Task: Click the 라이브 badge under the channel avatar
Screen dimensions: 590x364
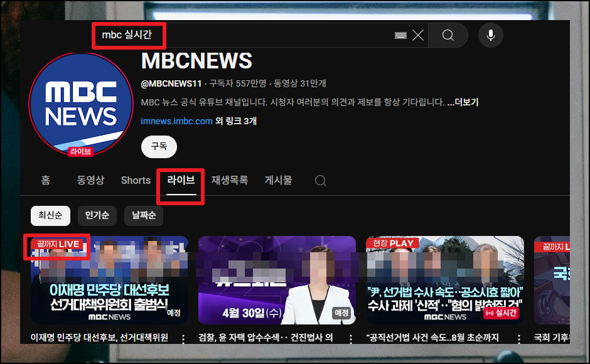Action: point(80,152)
